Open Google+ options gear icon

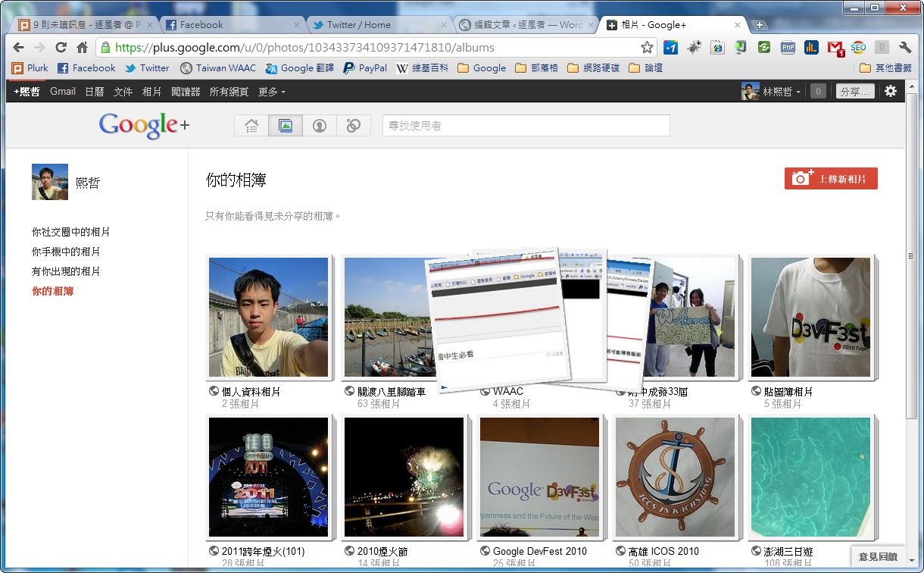(891, 91)
